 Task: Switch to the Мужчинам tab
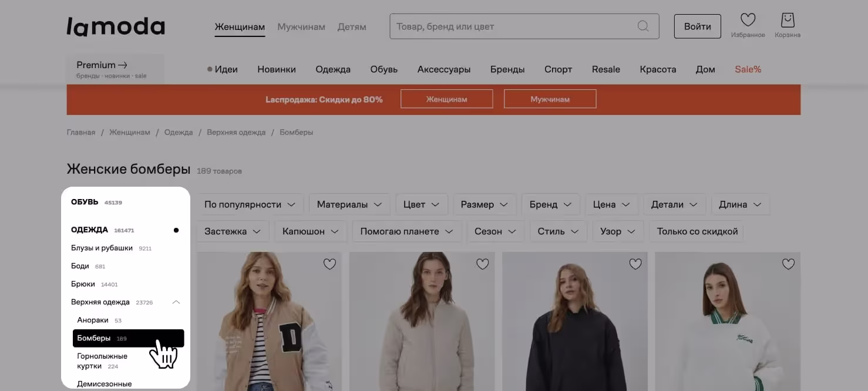[301, 26]
